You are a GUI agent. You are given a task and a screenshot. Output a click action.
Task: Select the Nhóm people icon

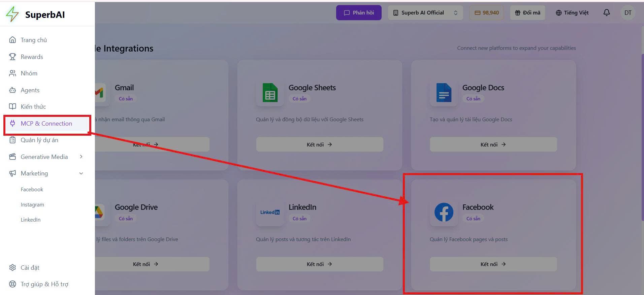12,73
